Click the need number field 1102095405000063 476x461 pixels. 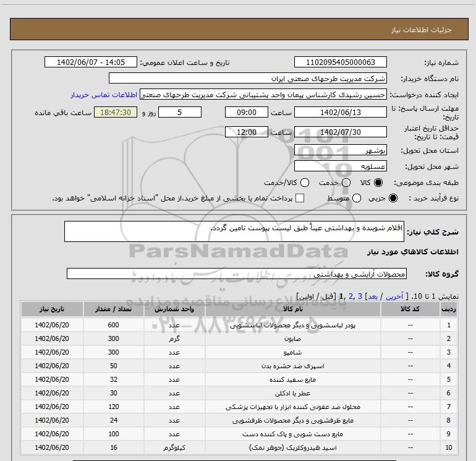340,62
